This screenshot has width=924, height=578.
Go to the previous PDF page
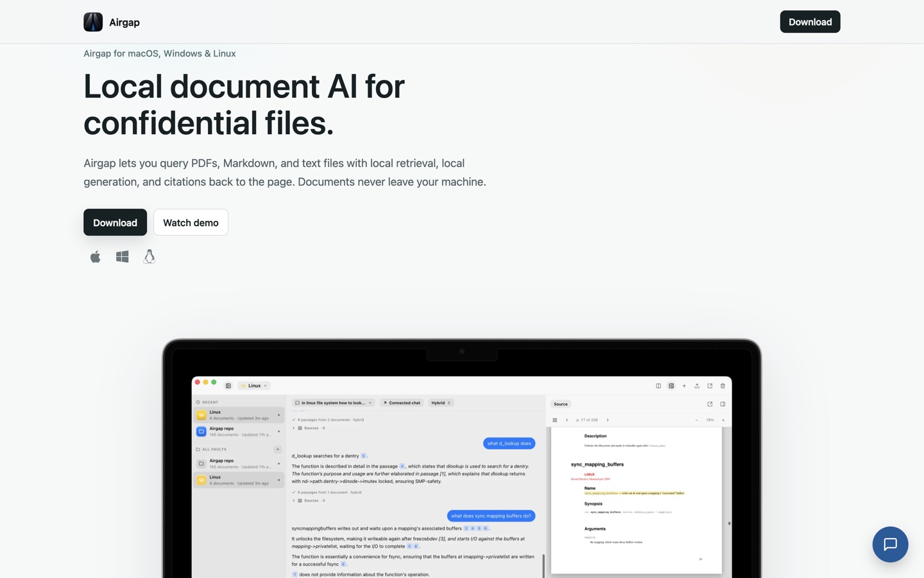tap(567, 420)
